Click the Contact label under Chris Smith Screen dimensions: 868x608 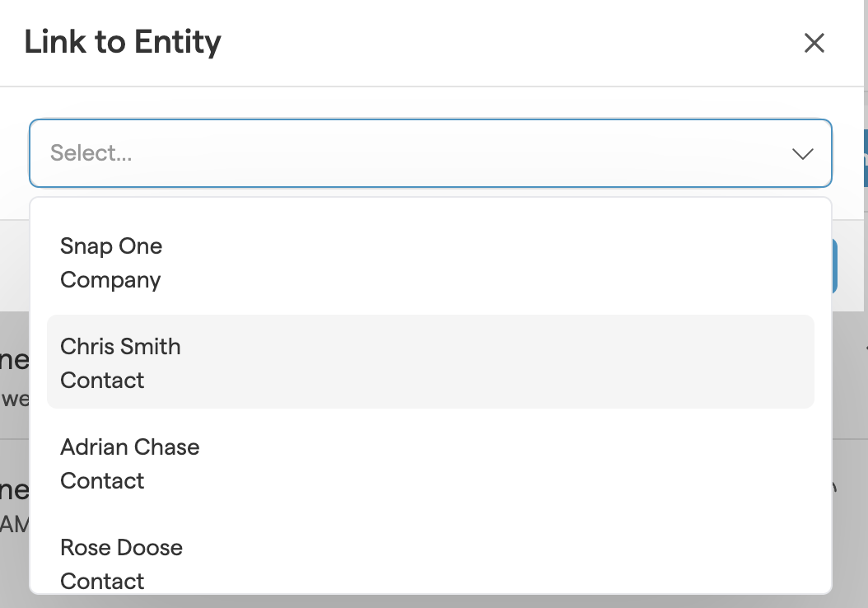[102, 381]
